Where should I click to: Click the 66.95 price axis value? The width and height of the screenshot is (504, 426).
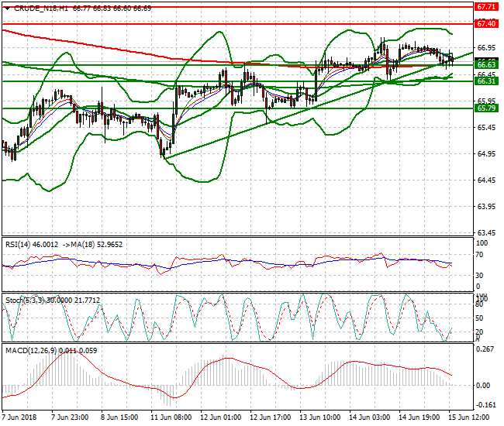[486, 48]
